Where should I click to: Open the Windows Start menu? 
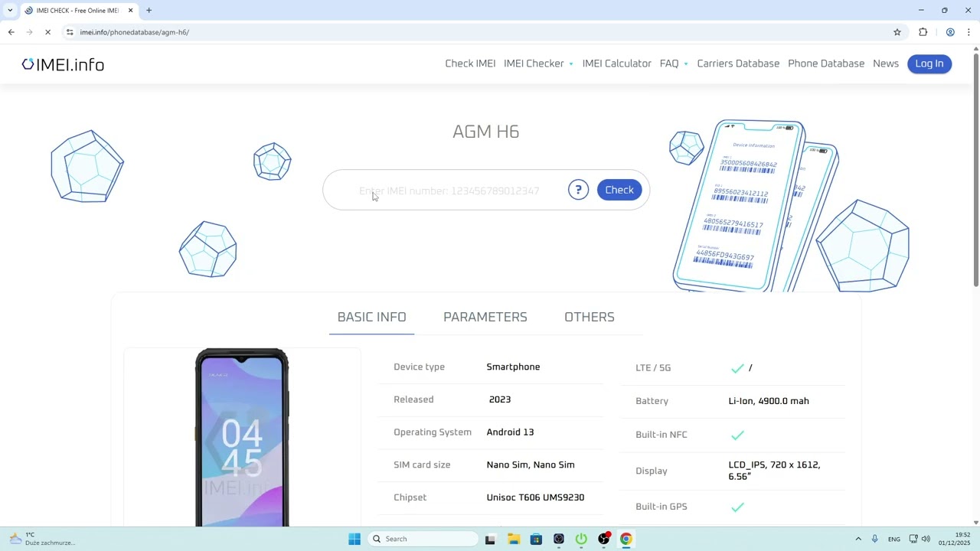(x=354, y=539)
